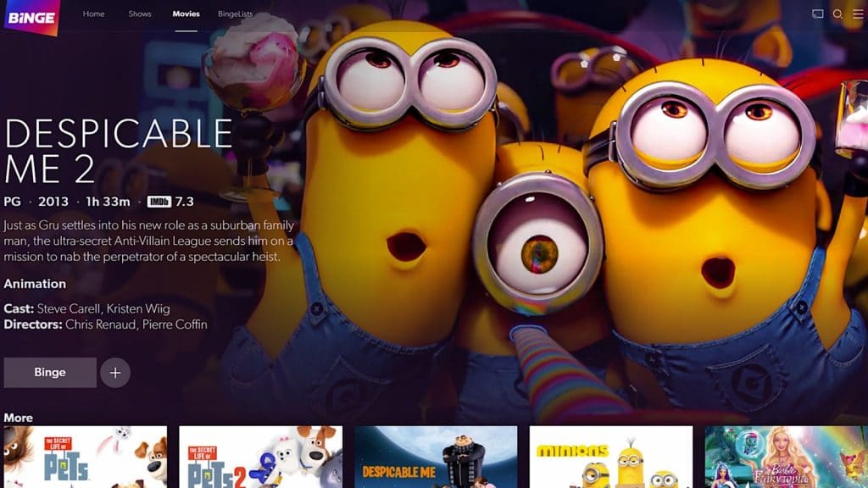Open the Minions movie tile
The height and width of the screenshot is (488, 868).
click(x=611, y=456)
